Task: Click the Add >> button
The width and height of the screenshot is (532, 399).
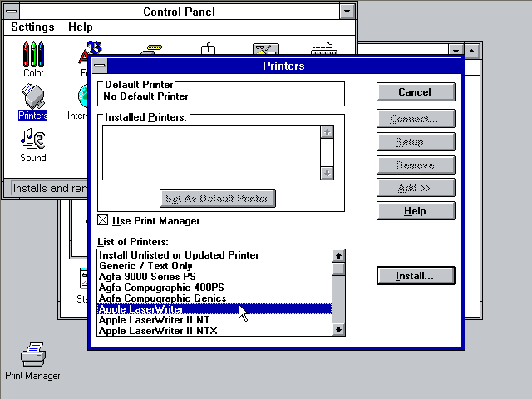Action: [x=416, y=188]
